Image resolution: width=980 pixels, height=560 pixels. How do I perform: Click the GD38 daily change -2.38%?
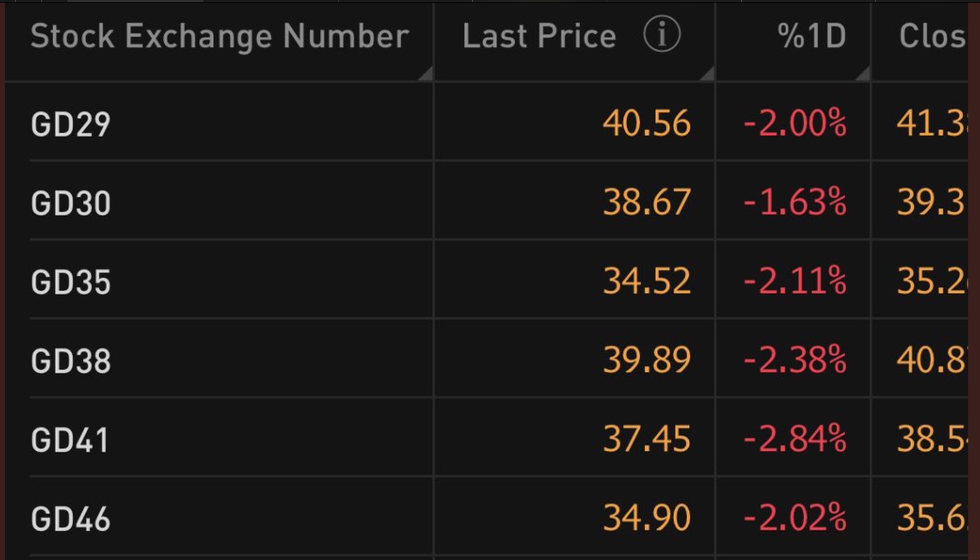click(795, 360)
